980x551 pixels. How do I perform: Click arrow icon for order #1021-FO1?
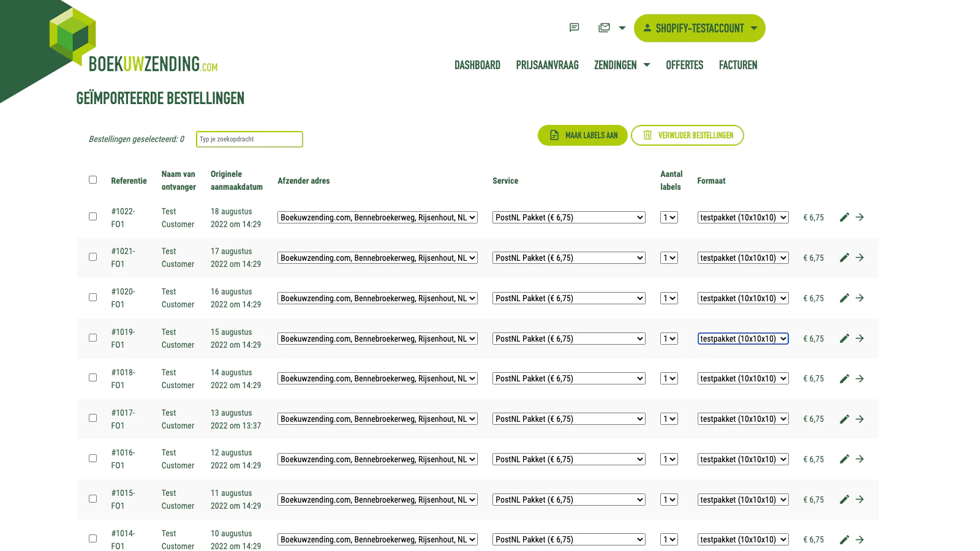click(x=860, y=258)
